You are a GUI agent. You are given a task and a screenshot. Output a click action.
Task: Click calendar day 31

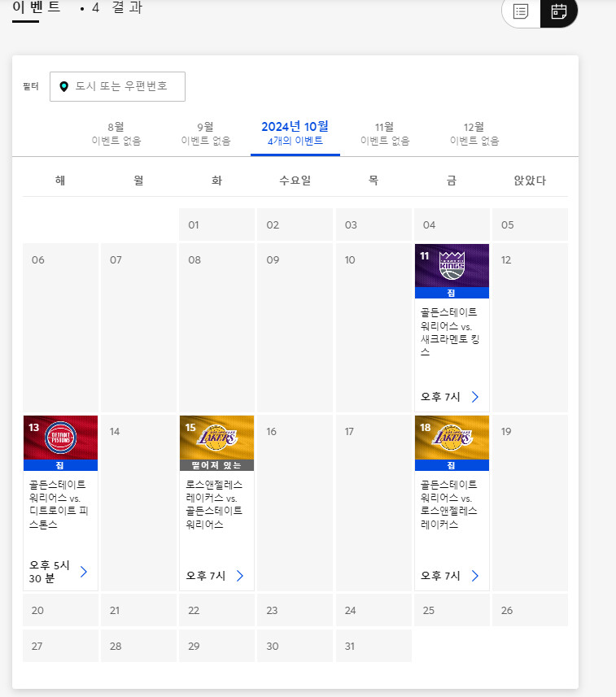click(374, 646)
